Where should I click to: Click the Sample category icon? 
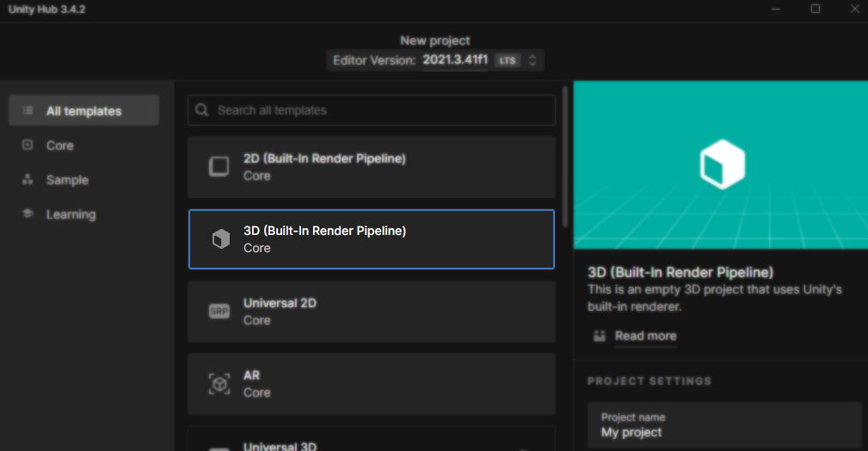pos(28,179)
